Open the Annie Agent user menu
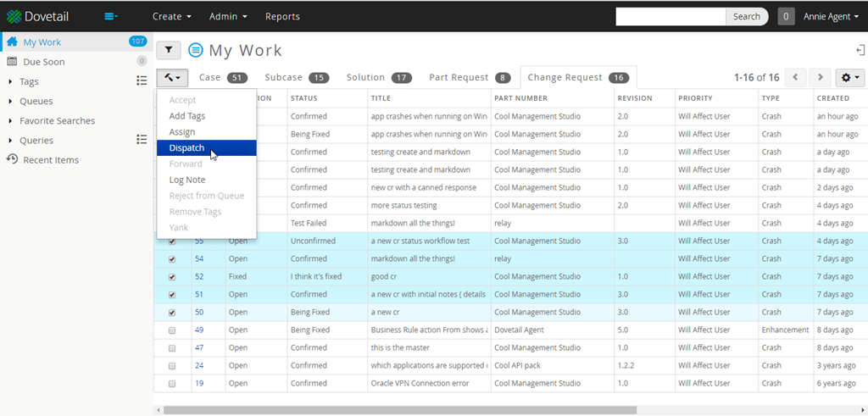This screenshot has height=416, width=868. click(831, 17)
